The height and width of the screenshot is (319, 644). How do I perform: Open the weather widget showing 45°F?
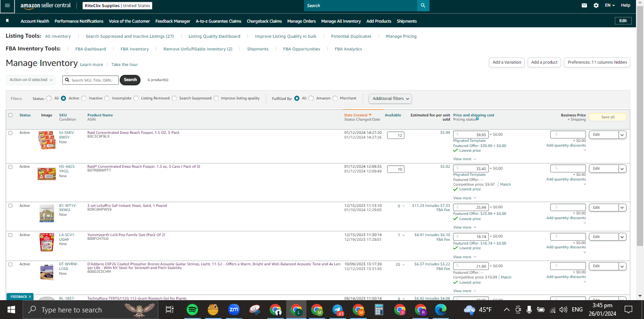click(x=478, y=310)
